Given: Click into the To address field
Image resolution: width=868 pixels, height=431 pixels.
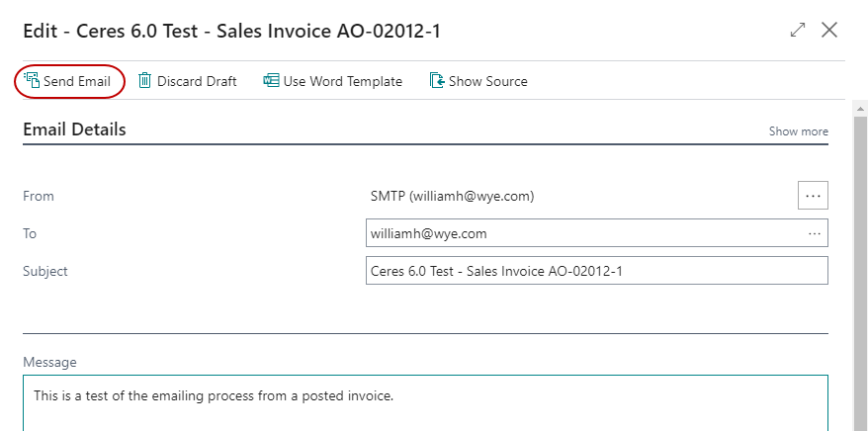Looking at the screenshot, I should [583, 233].
